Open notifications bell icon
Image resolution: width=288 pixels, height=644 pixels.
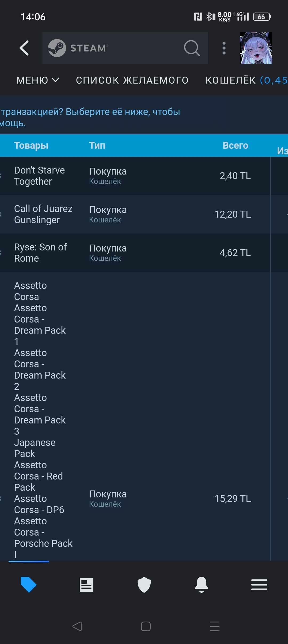pyautogui.click(x=202, y=585)
